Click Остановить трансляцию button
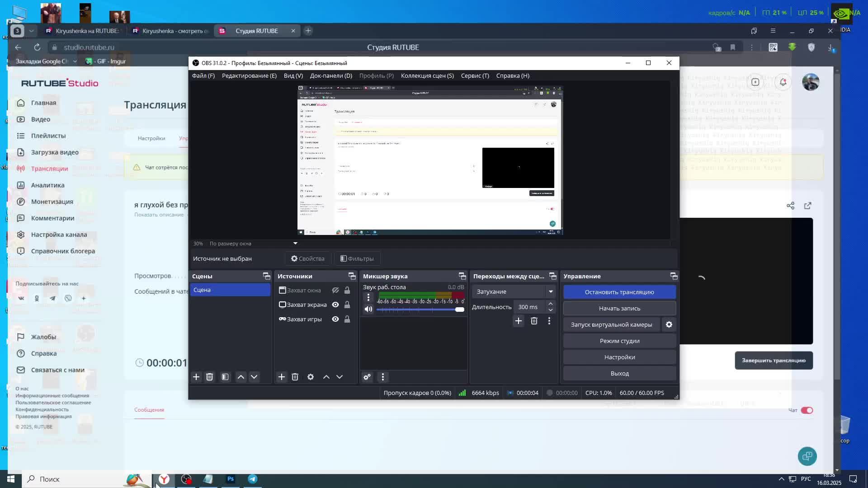This screenshot has width=868, height=488. point(619,292)
